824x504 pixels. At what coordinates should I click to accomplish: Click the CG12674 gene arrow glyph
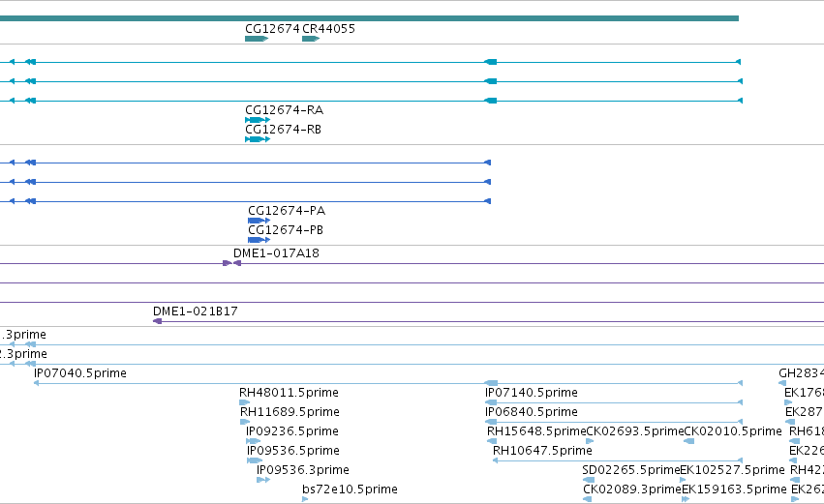point(257,39)
